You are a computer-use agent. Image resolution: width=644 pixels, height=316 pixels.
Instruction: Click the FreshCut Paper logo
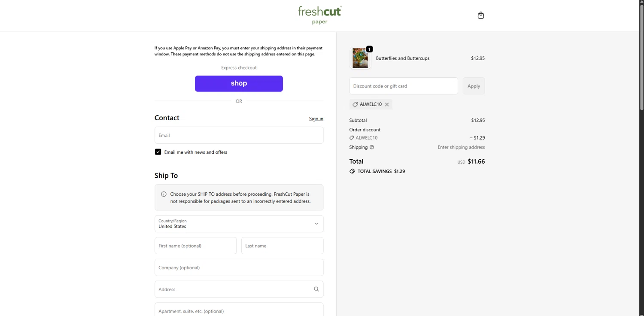(320, 15)
